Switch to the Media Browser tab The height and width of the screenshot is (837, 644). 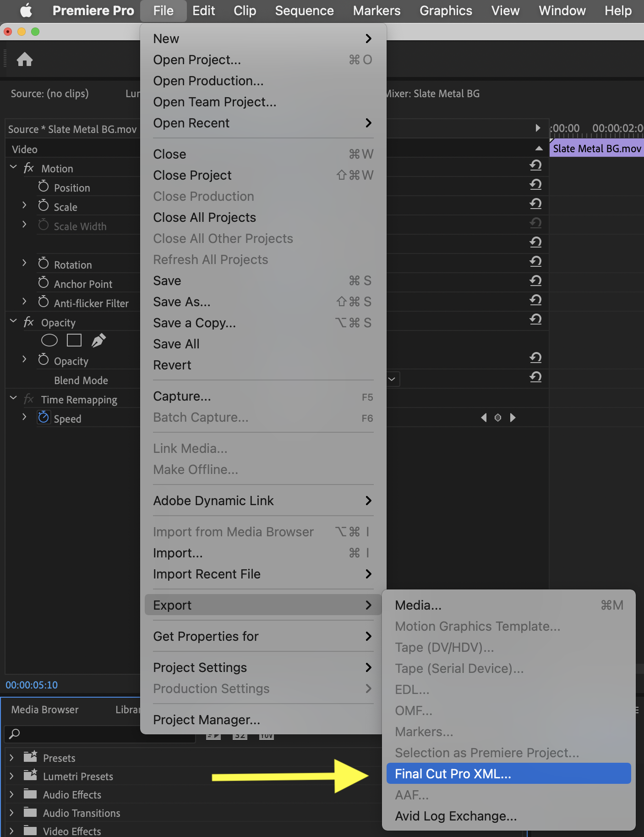(45, 710)
